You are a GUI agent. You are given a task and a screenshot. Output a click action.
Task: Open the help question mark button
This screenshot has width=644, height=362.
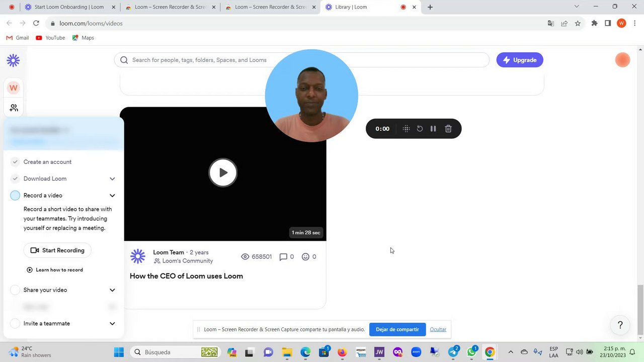tap(620, 325)
